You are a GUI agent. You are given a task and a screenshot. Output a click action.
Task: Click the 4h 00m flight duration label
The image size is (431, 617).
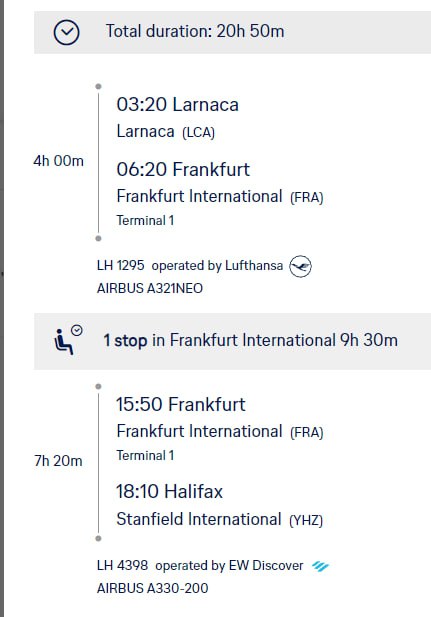58,161
